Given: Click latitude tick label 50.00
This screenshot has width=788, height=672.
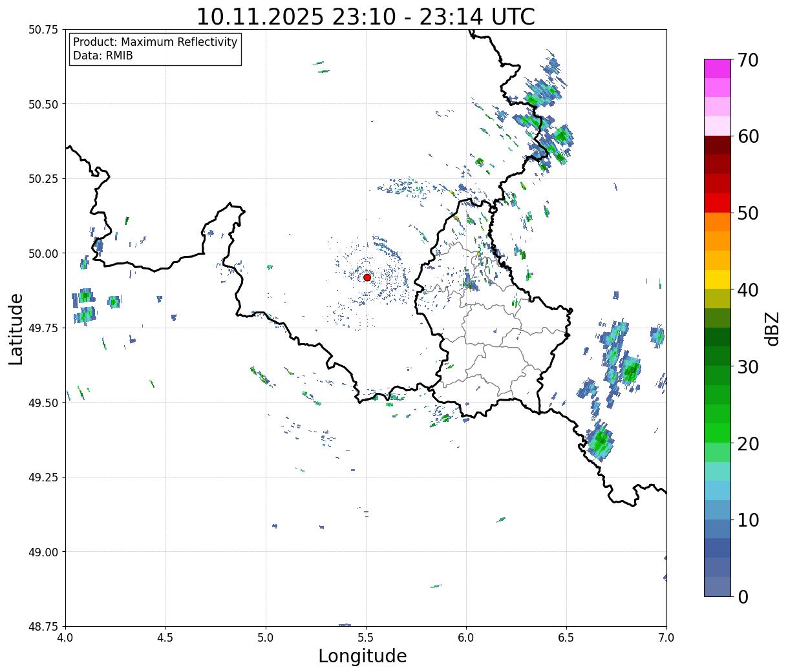Looking at the screenshot, I should (x=43, y=253).
